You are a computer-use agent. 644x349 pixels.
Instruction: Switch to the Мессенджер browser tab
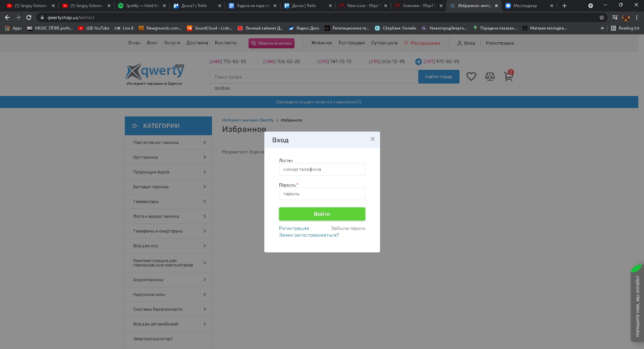click(525, 6)
